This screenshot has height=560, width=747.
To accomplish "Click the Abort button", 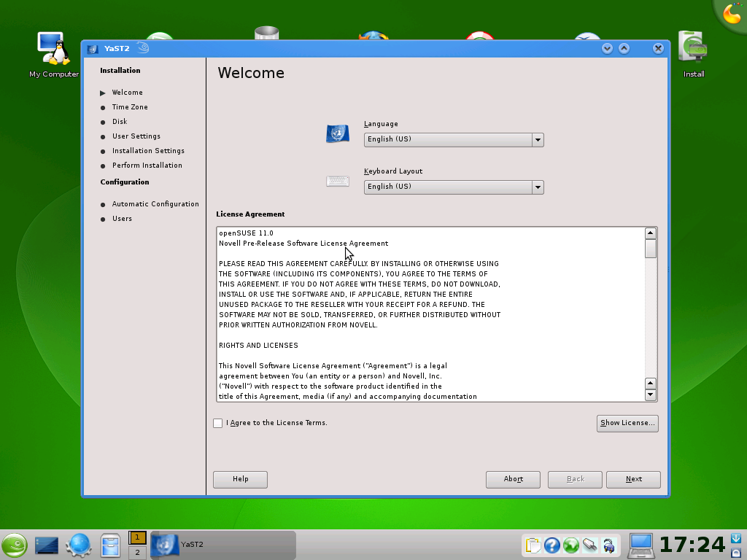I will click(x=513, y=480).
